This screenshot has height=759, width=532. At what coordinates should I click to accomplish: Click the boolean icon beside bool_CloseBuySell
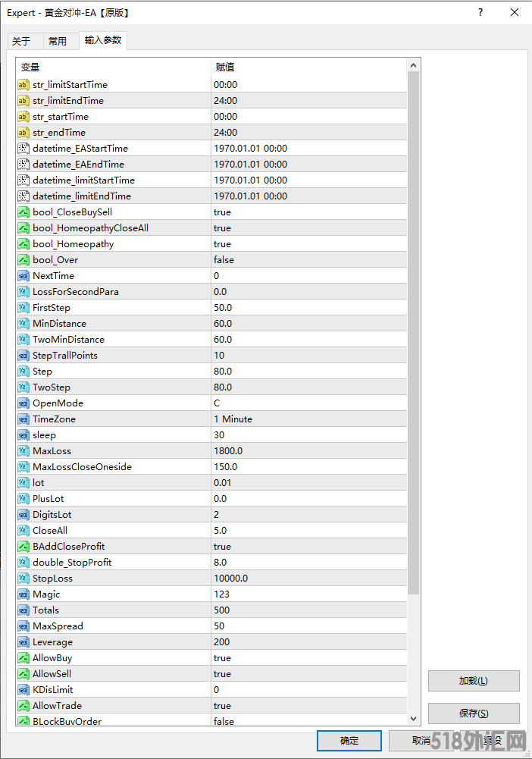(23, 212)
